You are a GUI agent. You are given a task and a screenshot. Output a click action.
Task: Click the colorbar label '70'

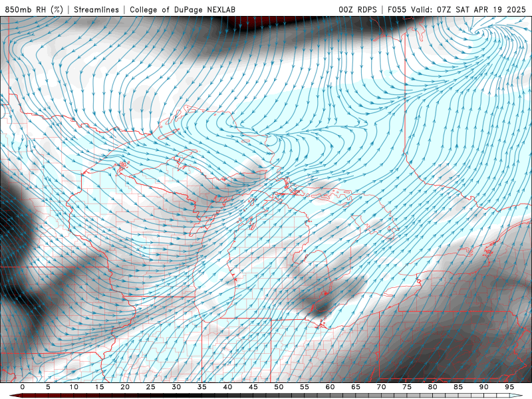pos(381,387)
